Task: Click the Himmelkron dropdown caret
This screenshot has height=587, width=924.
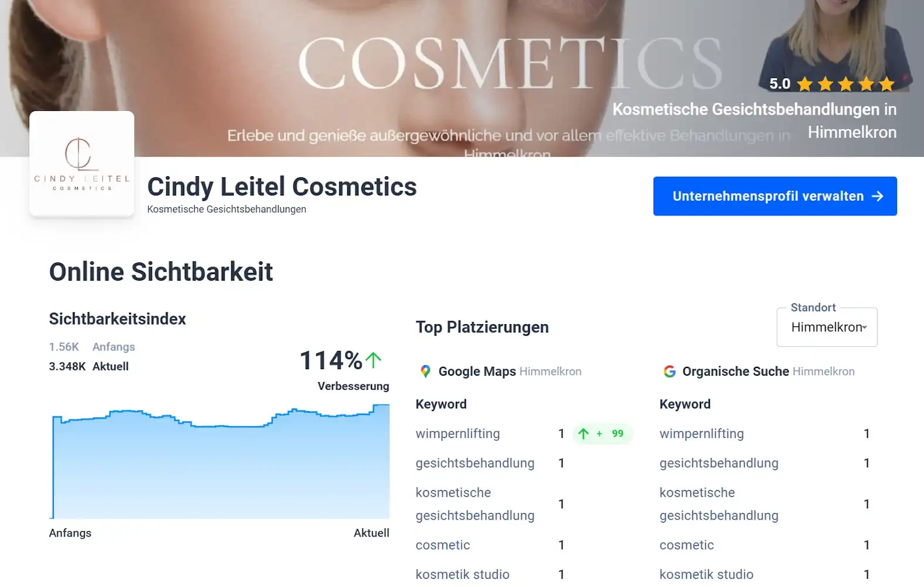Action: pos(865,328)
